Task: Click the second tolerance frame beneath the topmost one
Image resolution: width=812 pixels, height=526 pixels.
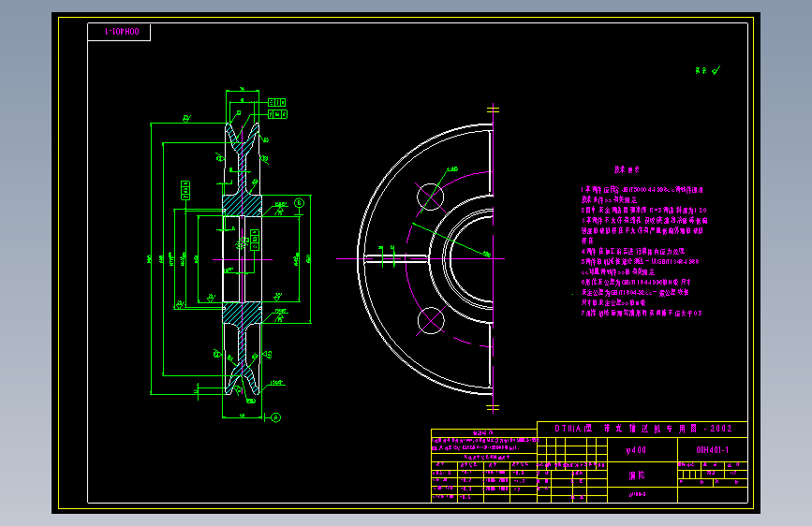Action: coord(277,114)
